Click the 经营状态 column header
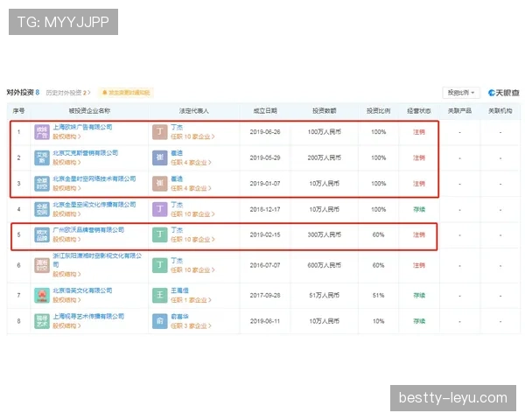 coord(419,111)
